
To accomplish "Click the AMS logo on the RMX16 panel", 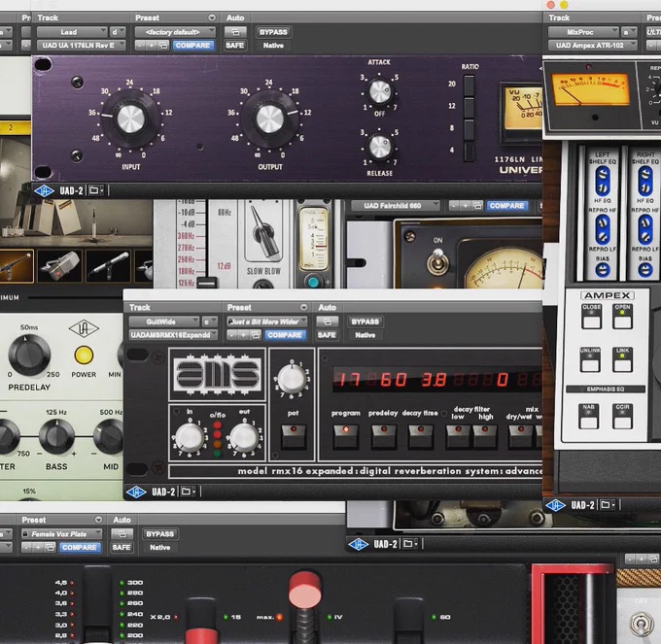I will [217, 374].
